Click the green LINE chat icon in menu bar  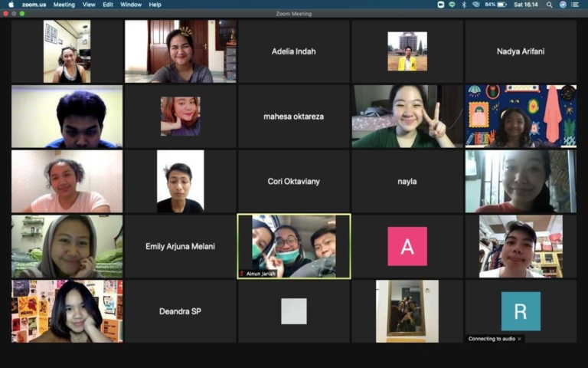pyautogui.click(x=452, y=5)
